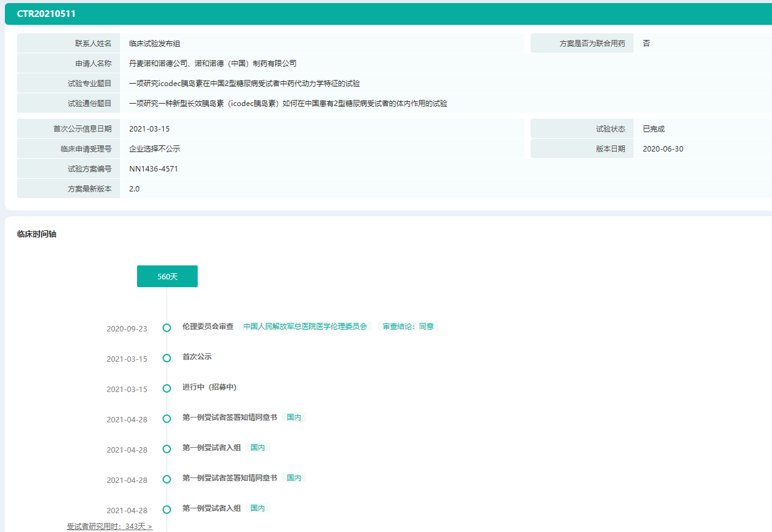
Task: Click protocol number NN1436-4571
Action: (x=153, y=169)
